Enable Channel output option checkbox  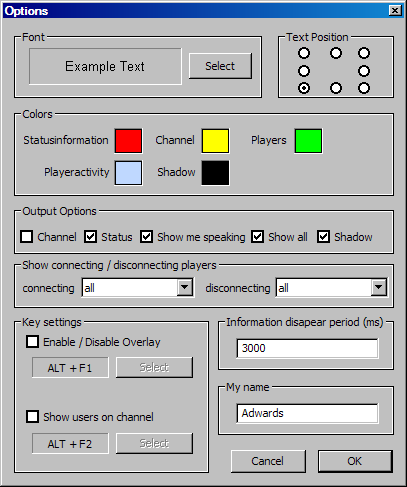tap(27, 237)
